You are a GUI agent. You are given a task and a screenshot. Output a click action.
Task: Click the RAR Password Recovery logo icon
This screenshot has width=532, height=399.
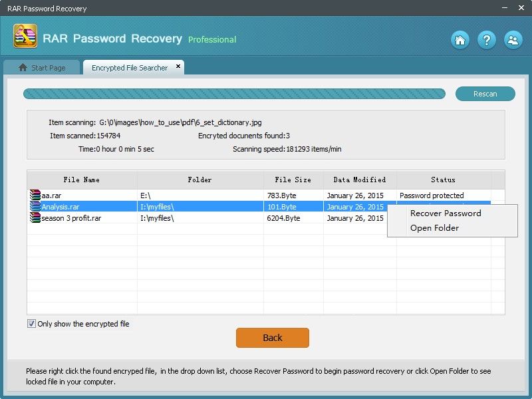click(x=25, y=36)
